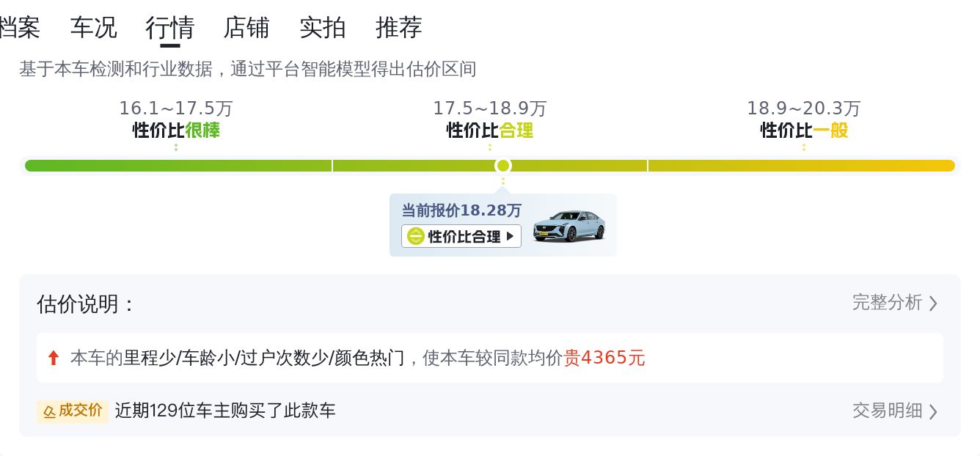Click the chevron next to 完整分析

933,304
